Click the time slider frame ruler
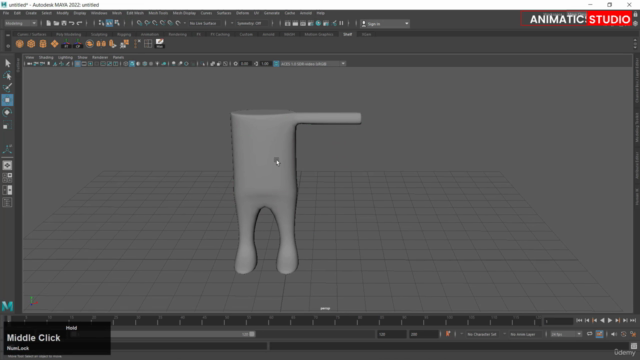Screen dimensions: 640x360 coord(273,320)
